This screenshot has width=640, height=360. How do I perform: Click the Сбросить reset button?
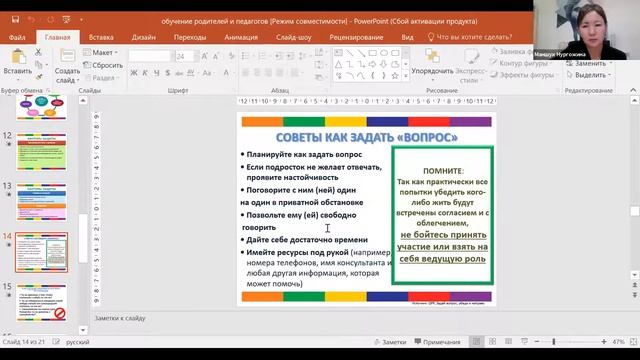[x=103, y=65]
